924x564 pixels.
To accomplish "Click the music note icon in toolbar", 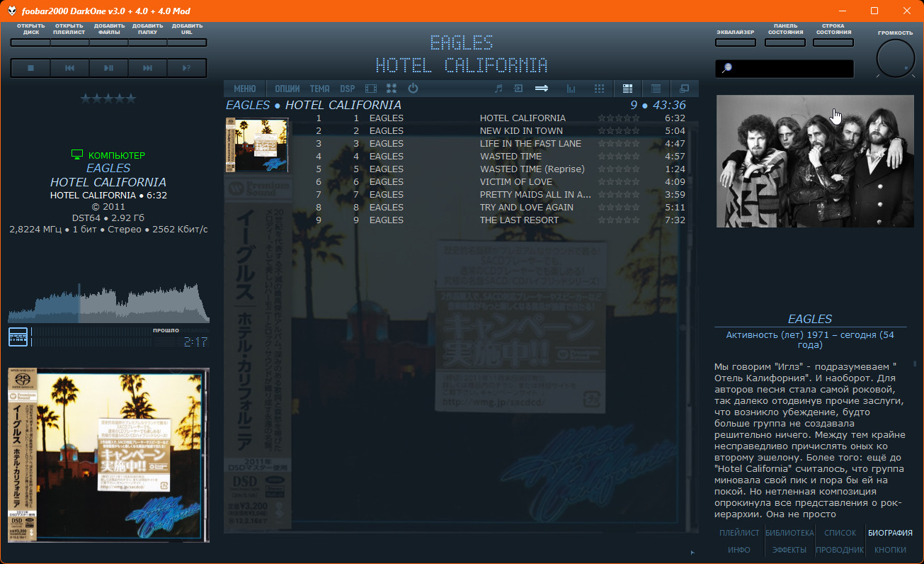I will pos(498,89).
